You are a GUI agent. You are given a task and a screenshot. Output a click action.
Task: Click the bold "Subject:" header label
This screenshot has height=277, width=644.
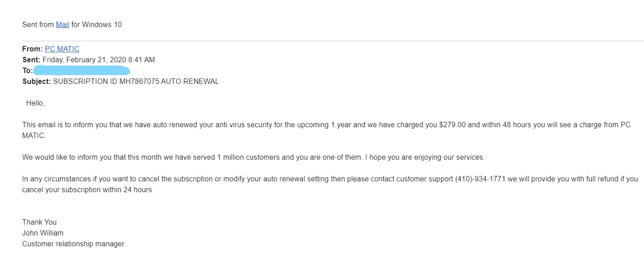[37, 82]
